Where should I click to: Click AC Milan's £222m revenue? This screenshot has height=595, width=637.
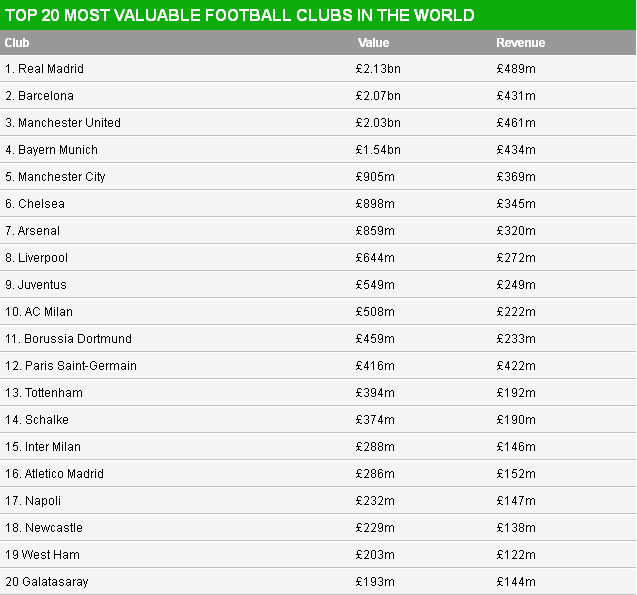click(x=516, y=312)
